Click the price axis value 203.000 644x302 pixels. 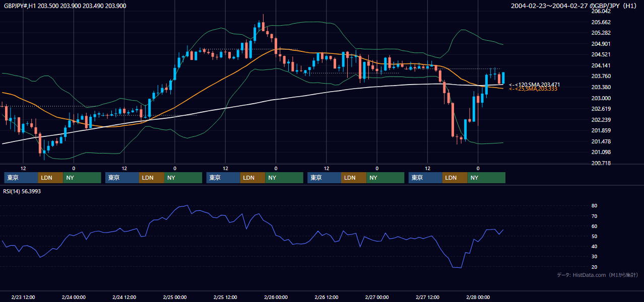coord(601,98)
